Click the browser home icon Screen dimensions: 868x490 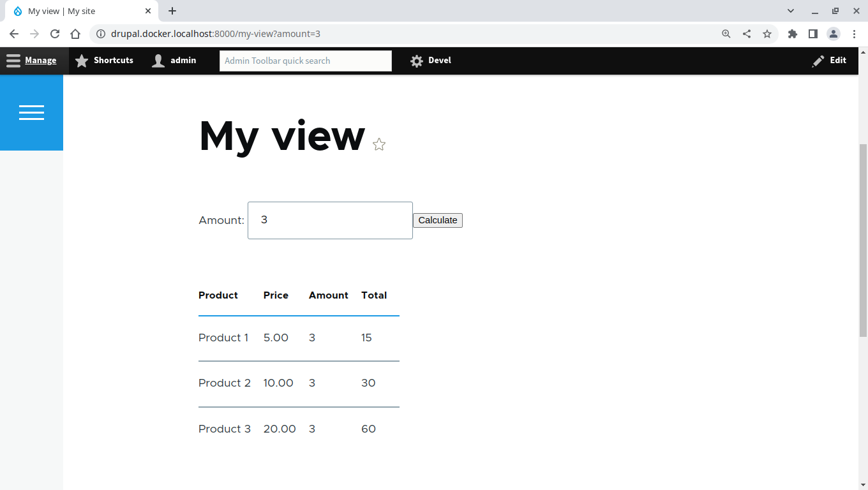[x=75, y=34]
